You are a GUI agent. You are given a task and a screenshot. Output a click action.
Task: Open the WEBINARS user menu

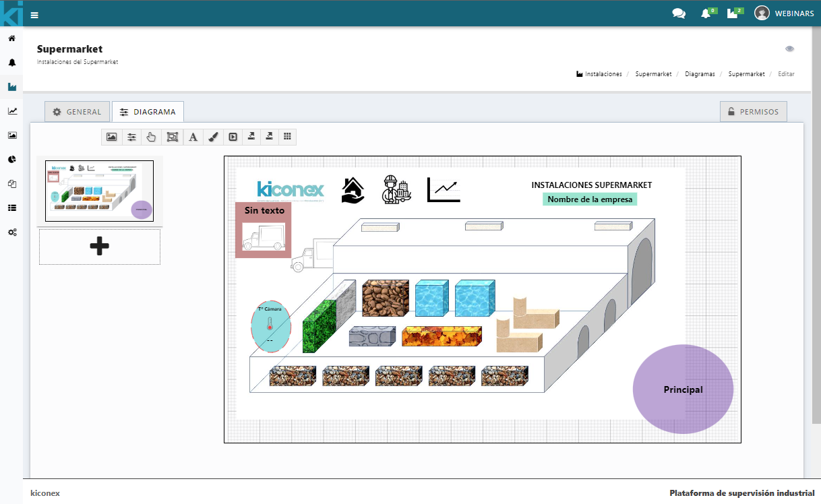(784, 13)
